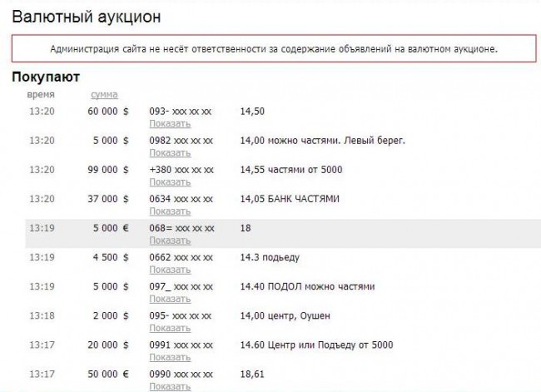Image resolution: width=541 pixels, height=392 pixels.
Task: Reveal the +380 xxx xx xx phone number
Action: (170, 182)
